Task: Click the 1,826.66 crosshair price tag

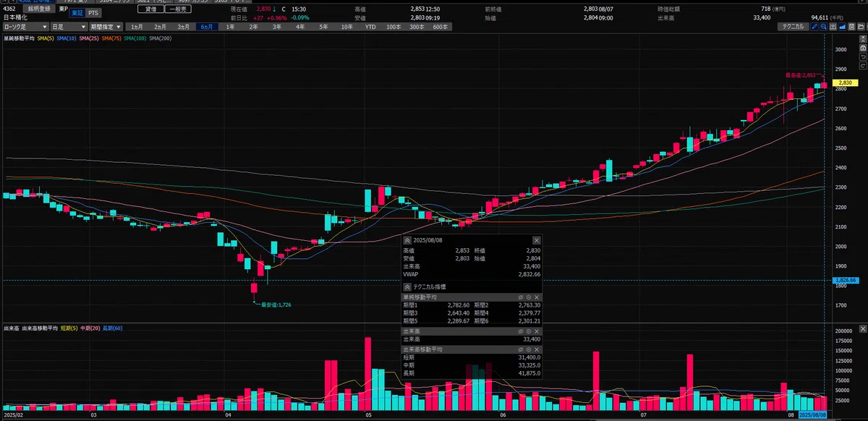Action: (845, 280)
